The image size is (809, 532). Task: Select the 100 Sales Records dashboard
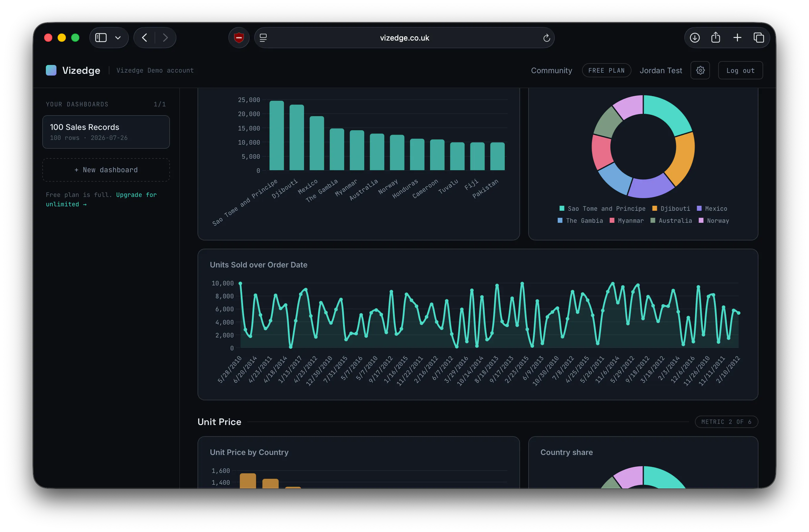[106, 132]
